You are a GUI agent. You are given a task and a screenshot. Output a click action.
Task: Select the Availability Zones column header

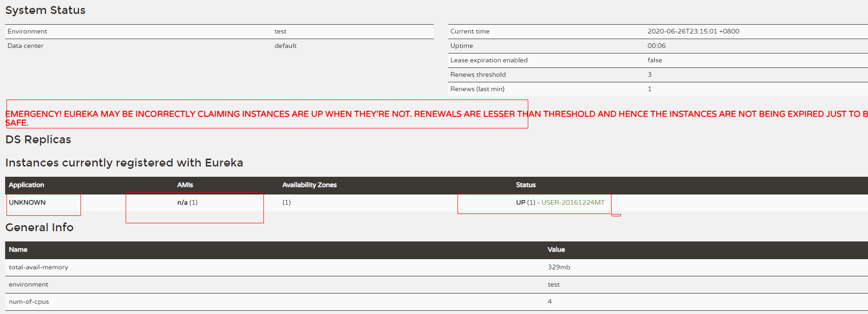click(x=310, y=185)
